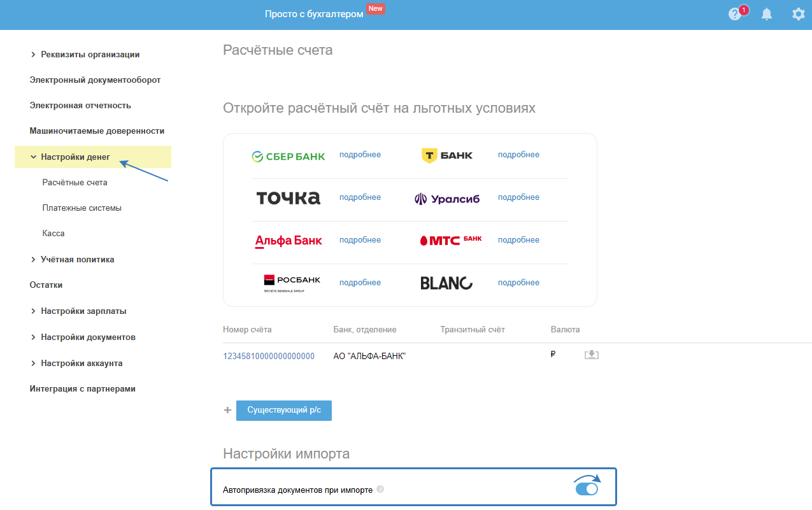Click the info icon next to Автопривязка документов
Screen dimensions: 812x510
(x=380, y=490)
